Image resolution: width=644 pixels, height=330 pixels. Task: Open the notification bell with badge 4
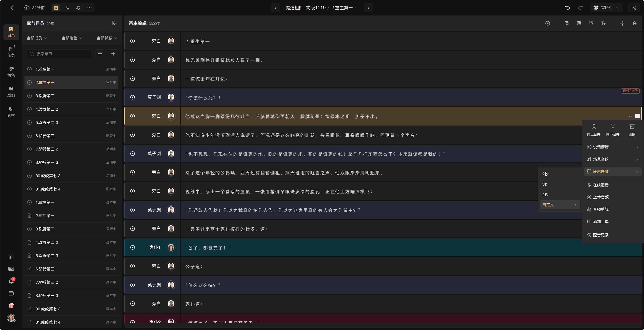[x=12, y=281]
